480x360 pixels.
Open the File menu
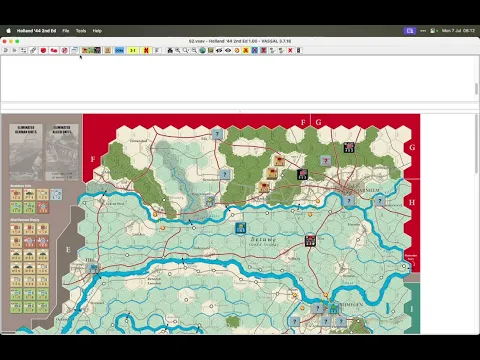66,31
